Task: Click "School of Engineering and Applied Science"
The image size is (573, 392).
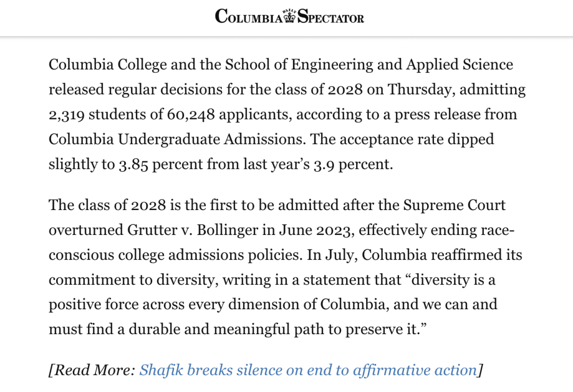Action: [x=369, y=65]
